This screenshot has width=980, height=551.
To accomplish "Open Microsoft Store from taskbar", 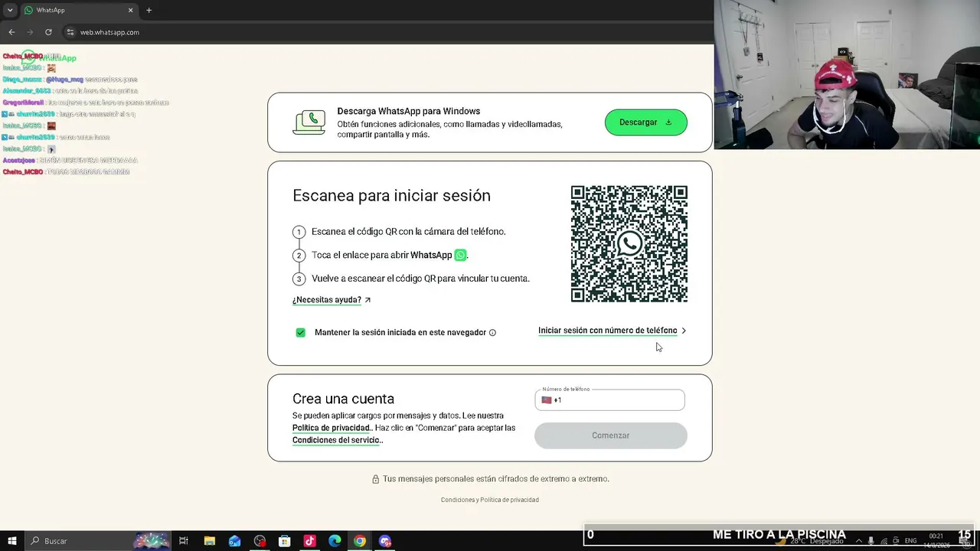I will pos(284,541).
